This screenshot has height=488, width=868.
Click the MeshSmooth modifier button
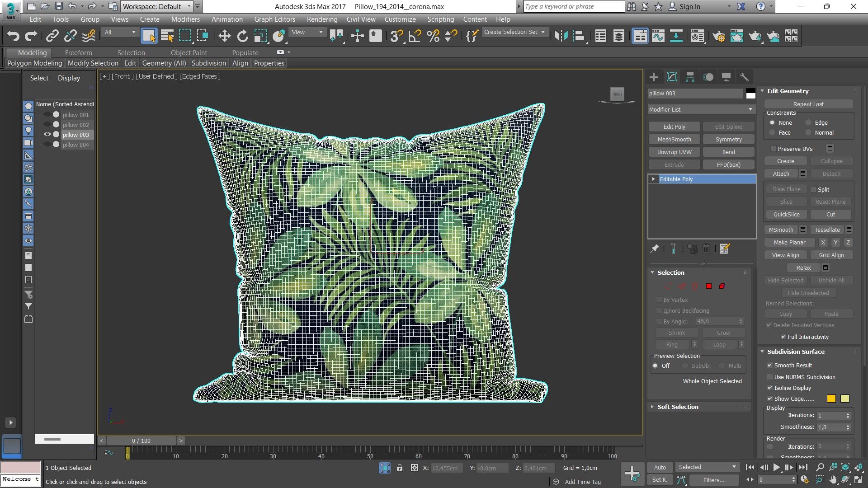point(674,139)
